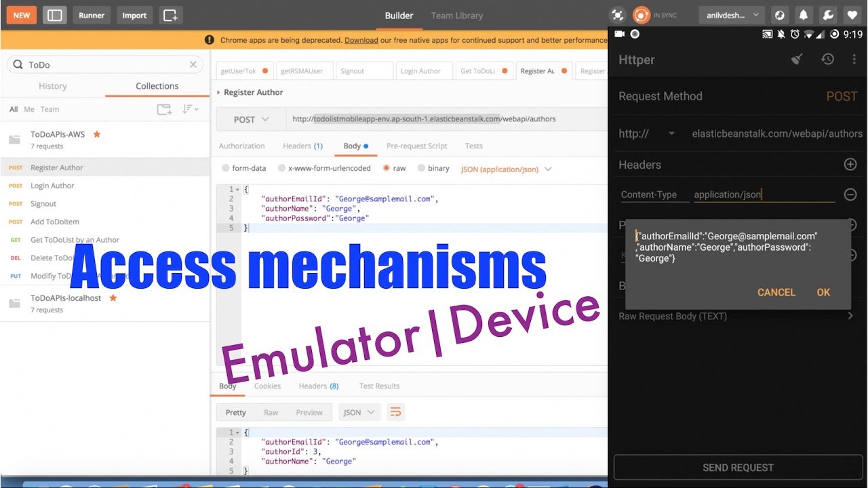Open the response Cookies tab

(x=267, y=386)
